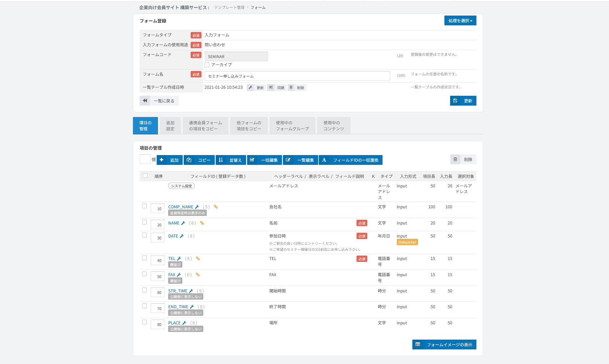Screen dimensions: 609x364
Task: Open the TEL field link
Action: pyautogui.click(x=172, y=259)
